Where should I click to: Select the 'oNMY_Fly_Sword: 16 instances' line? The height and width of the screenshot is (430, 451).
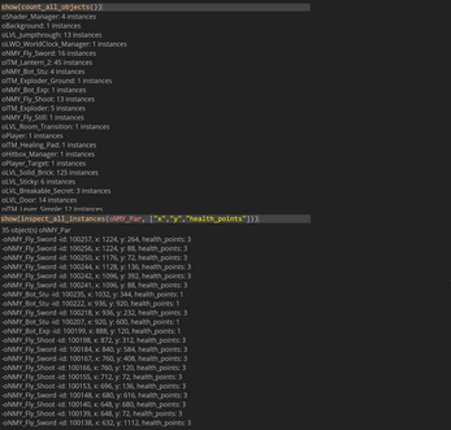(x=49, y=53)
